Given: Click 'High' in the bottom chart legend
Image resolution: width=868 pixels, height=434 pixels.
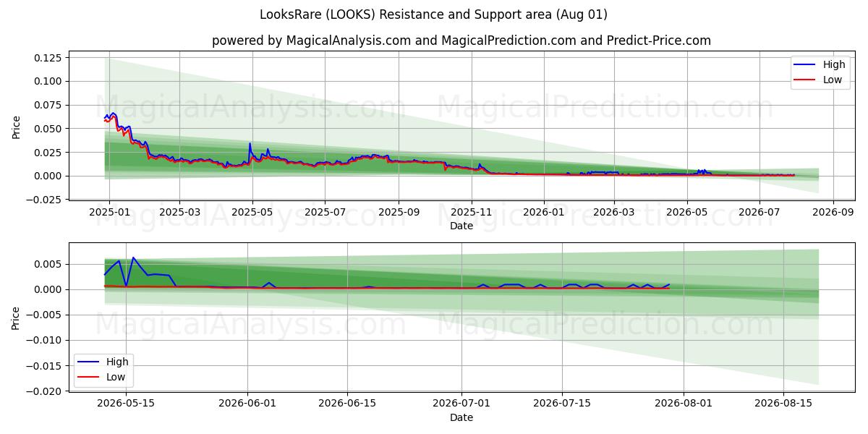Looking at the screenshot, I should 117,362.
